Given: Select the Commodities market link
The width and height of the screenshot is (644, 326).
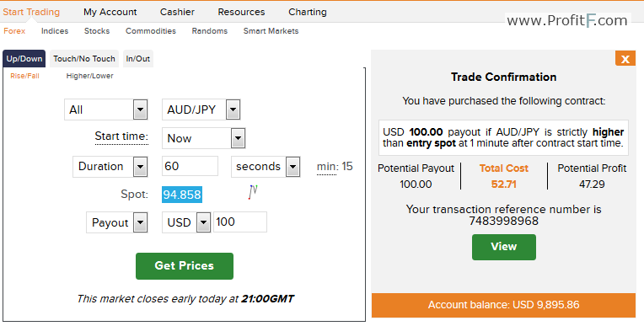Looking at the screenshot, I should coord(151,31).
